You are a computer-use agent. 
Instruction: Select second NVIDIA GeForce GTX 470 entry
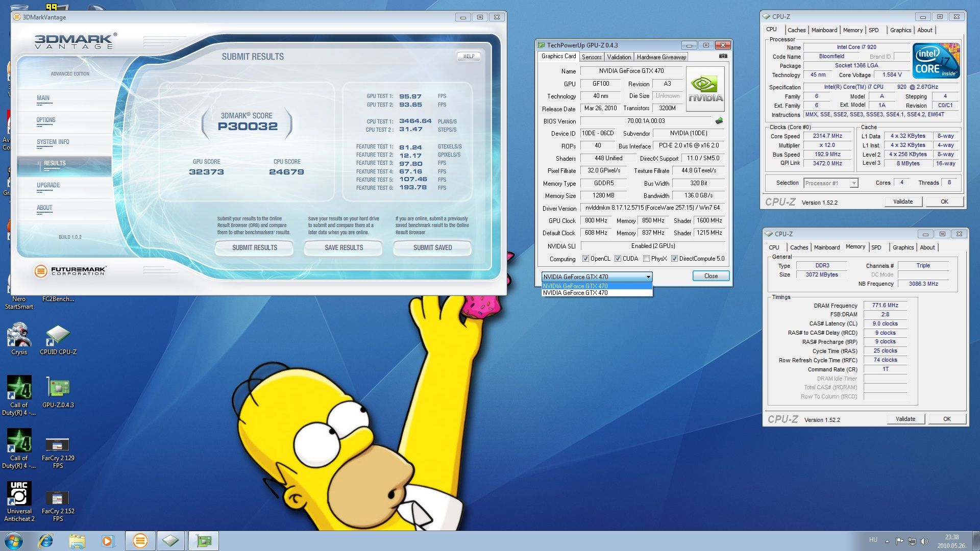(575, 293)
